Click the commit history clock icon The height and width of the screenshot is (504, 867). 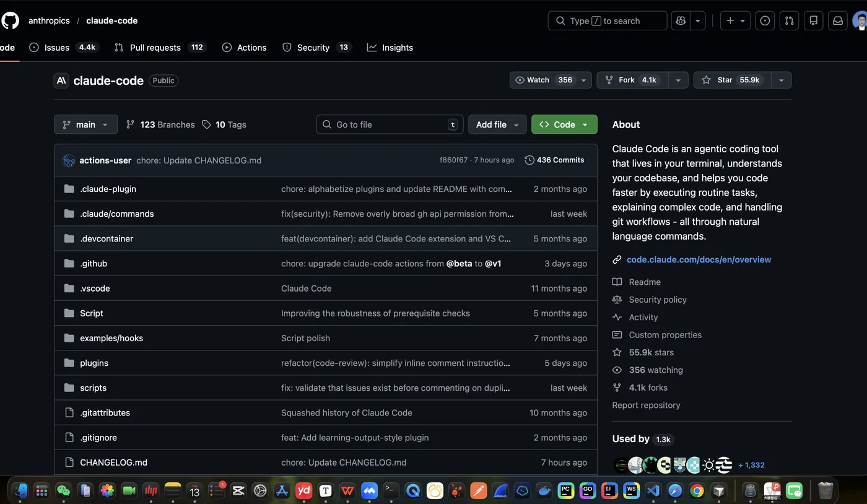[529, 160]
